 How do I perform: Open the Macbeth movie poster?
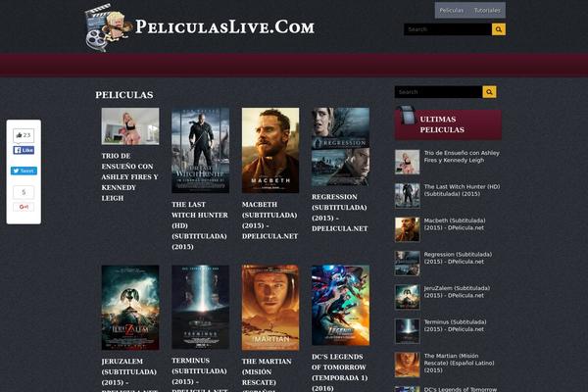270,150
